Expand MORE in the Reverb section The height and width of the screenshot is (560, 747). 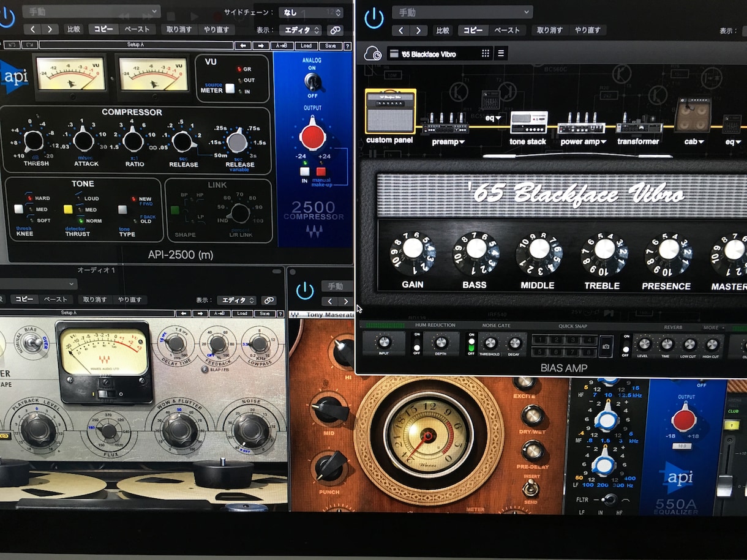714,328
